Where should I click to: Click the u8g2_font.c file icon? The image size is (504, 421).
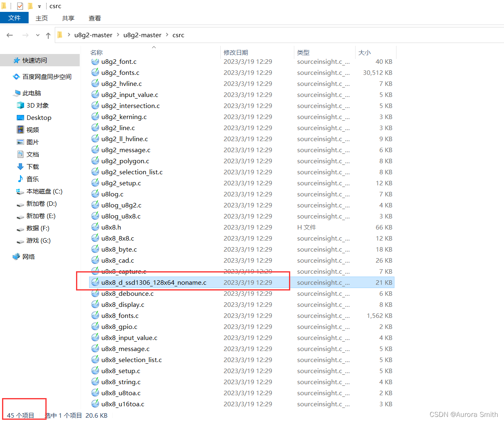pyautogui.click(x=95, y=61)
